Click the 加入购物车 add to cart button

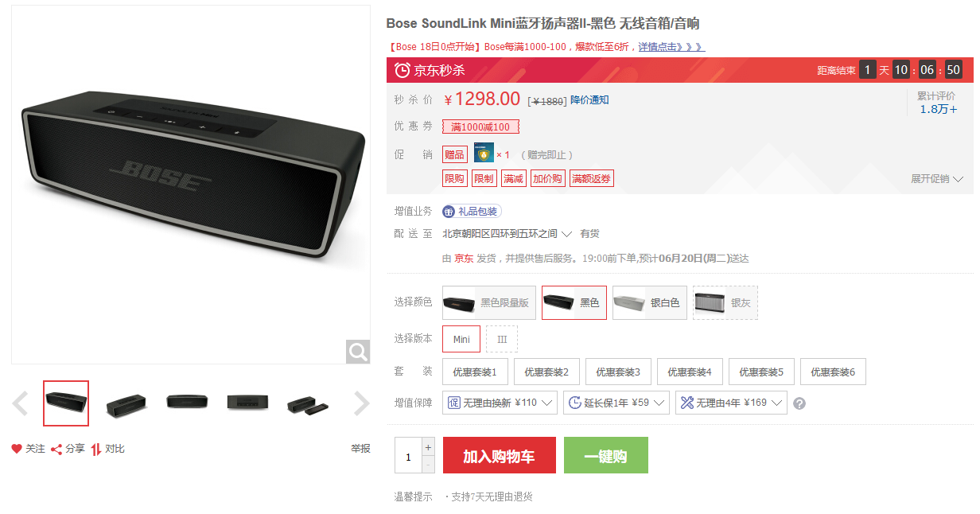coord(500,456)
